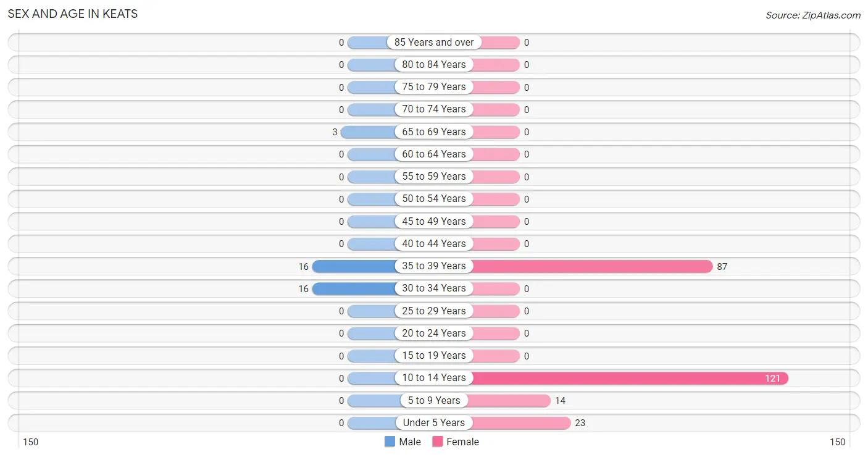
Task: Click the male bar for 35 to 39 Years
Action: pos(354,266)
